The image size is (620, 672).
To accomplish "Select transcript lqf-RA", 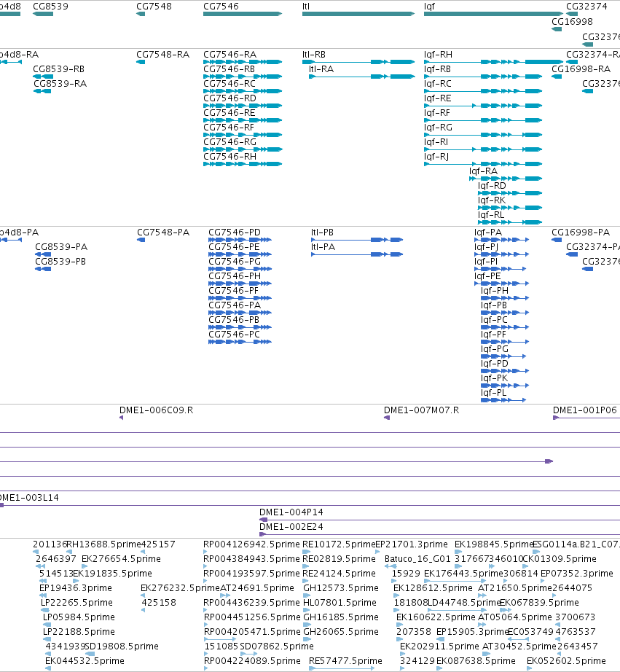I will click(x=506, y=179).
